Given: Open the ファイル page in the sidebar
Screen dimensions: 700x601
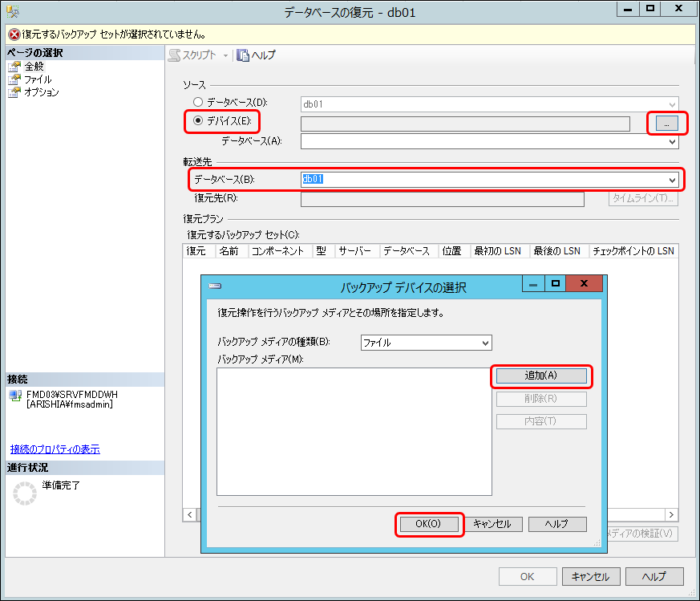Looking at the screenshot, I should tap(37, 79).
